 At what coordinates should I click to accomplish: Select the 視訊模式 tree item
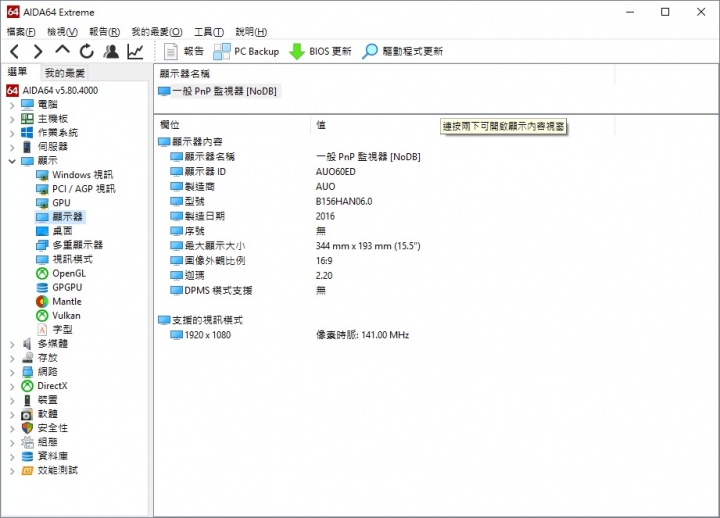click(72, 259)
